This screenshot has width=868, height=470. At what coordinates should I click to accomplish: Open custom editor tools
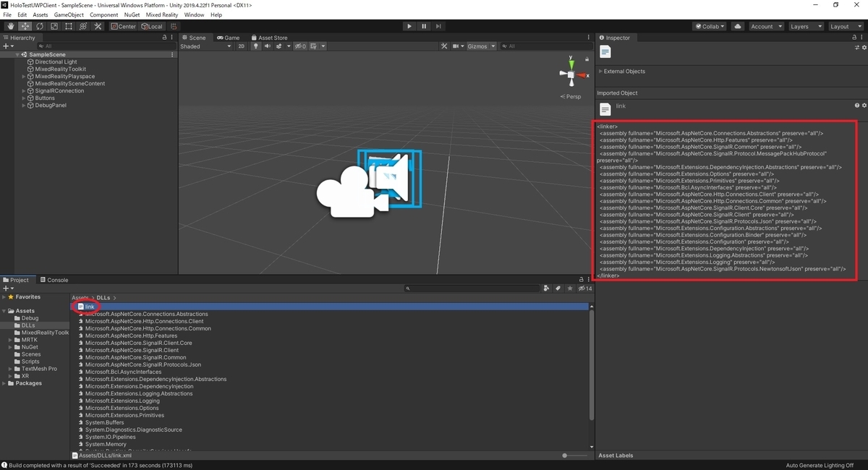(x=98, y=26)
